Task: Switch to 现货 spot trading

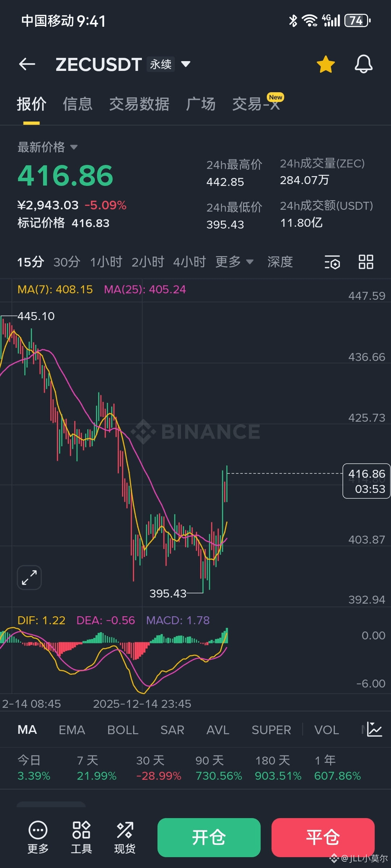Action: (125, 837)
